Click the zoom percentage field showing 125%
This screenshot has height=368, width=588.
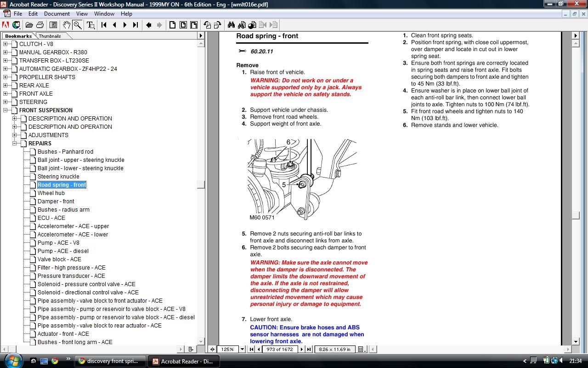coord(228,349)
